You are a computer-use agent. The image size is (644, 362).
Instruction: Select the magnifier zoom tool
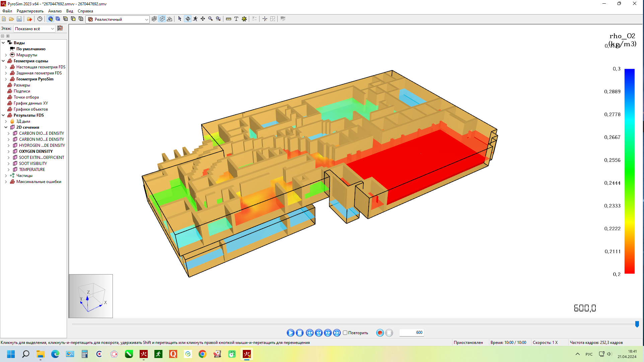[210, 19]
